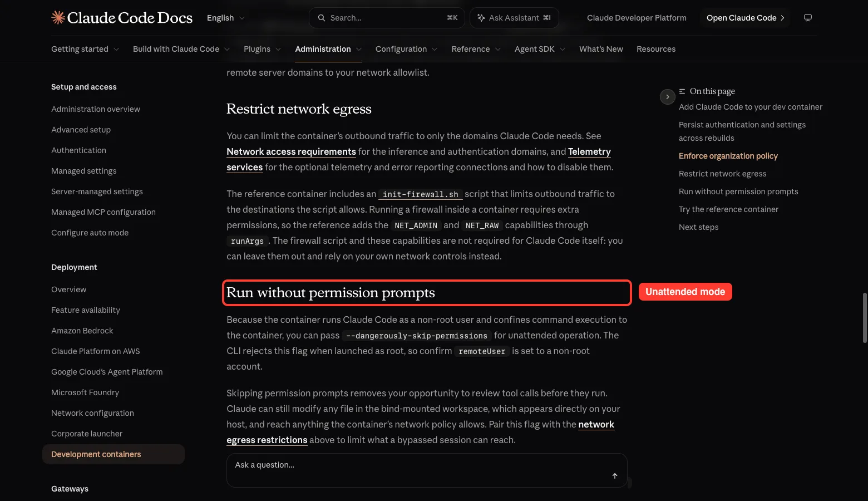Follow the Network access requirements link

point(291,151)
